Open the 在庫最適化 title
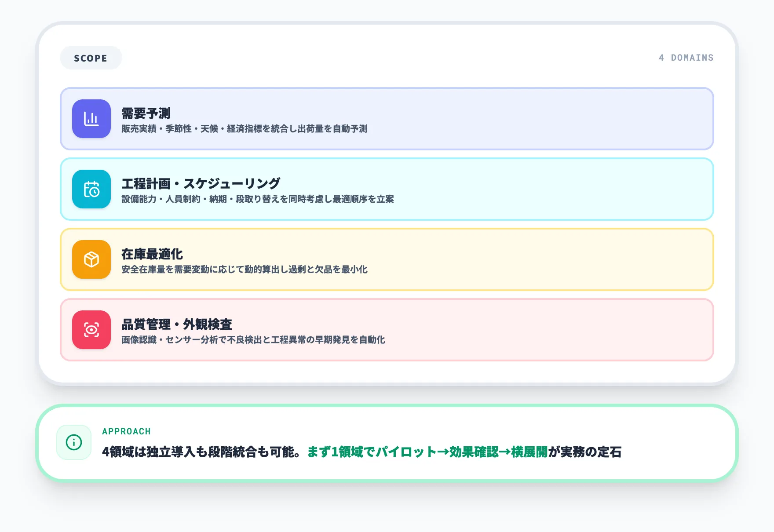Screen dimensions: 774x532 pos(152,254)
